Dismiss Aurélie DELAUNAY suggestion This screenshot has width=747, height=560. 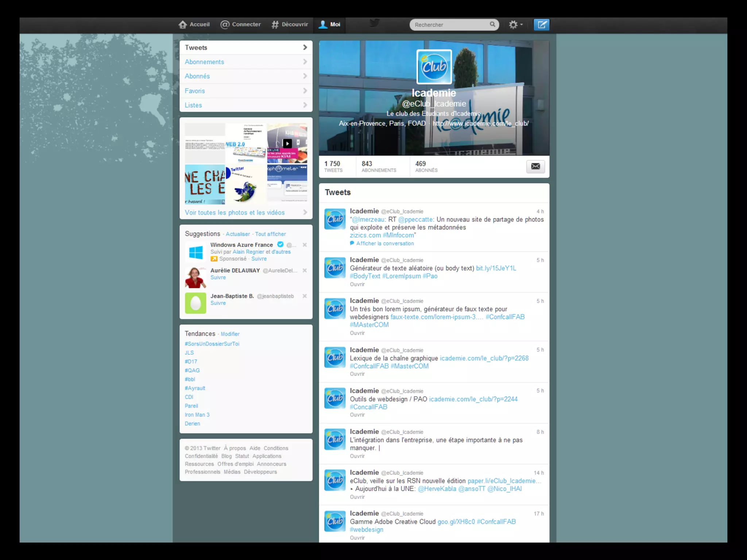click(305, 271)
